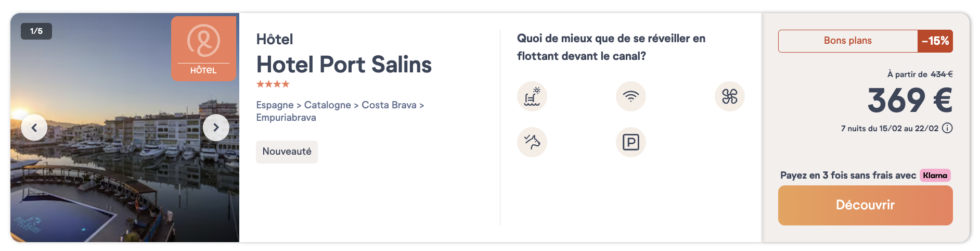
Task: Click the horse riding activity icon
Action: point(532,142)
